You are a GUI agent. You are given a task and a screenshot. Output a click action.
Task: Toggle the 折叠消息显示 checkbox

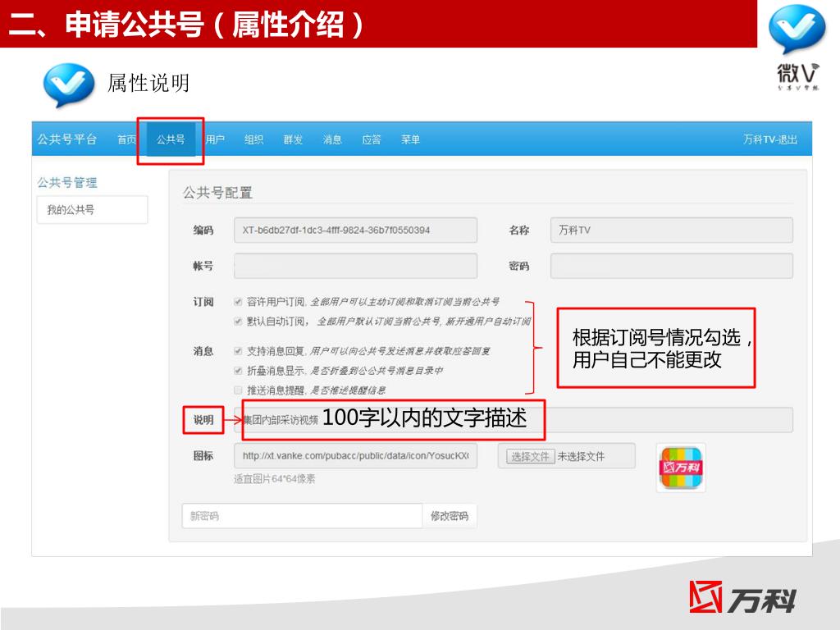tap(238, 370)
